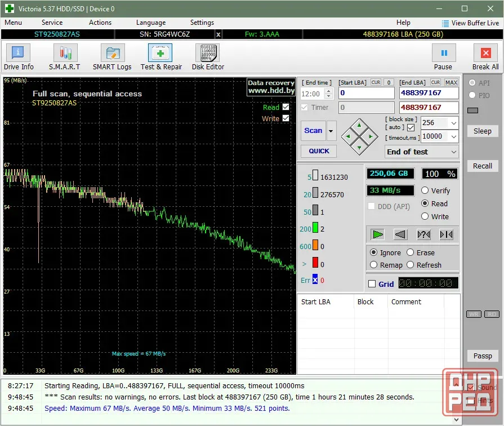The height and width of the screenshot is (426, 504).
Task: Click the diamond navigation arrows control
Action: 359,136
